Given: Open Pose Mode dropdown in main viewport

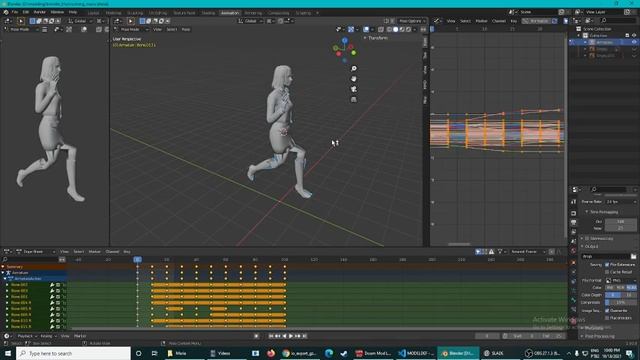Looking at the screenshot, I should 130,29.
